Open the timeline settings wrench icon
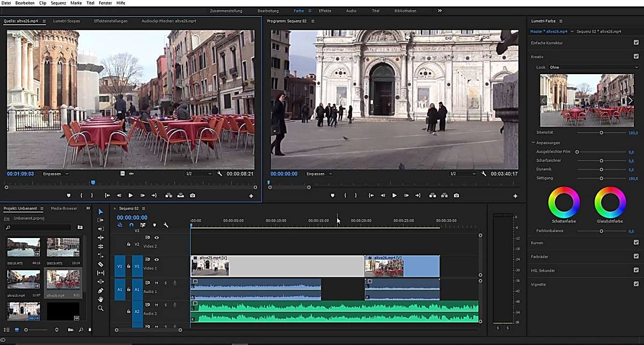 click(x=165, y=225)
